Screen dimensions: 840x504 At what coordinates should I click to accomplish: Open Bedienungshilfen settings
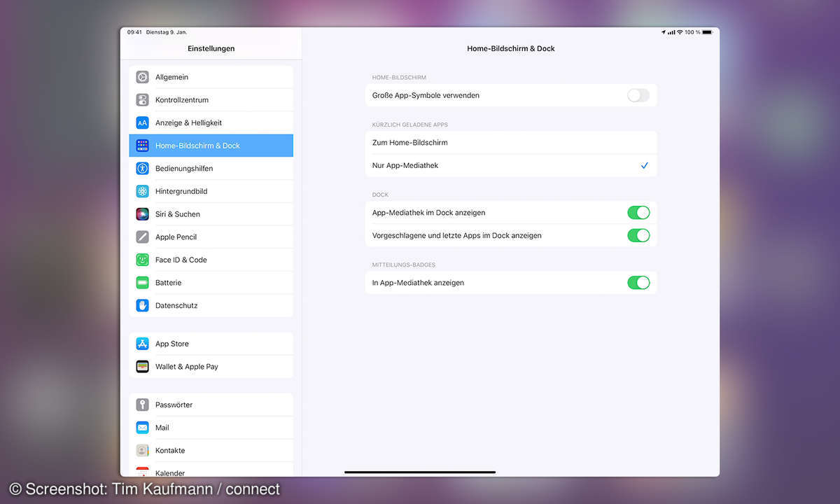pyautogui.click(x=211, y=169)
